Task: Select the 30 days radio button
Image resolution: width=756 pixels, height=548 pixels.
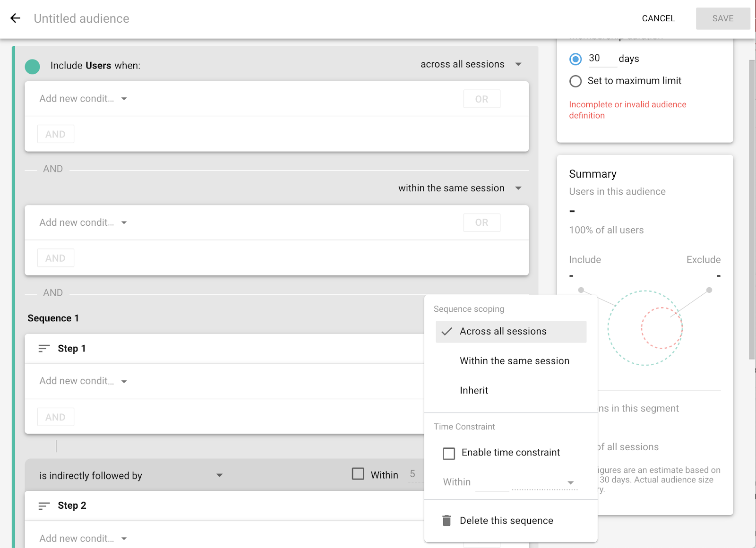Action: tap(576, 59)
